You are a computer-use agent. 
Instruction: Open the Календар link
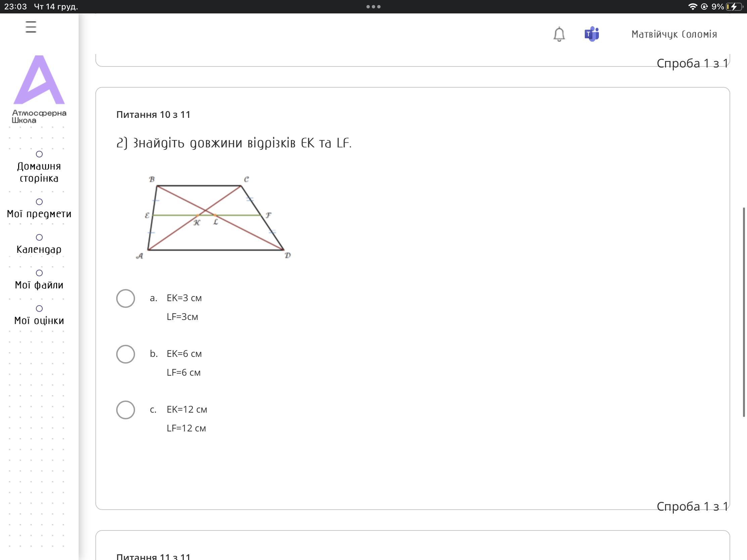click(x=39, y=249)
